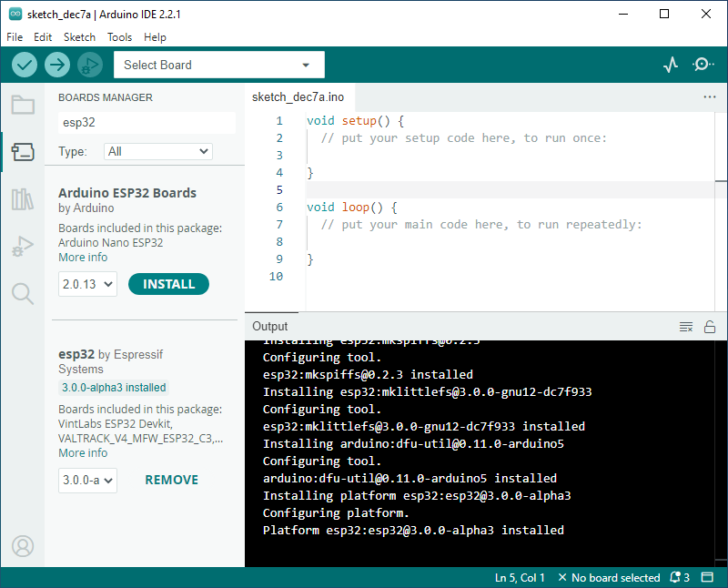Click line number 10 in gutter
This screenshot has width=728, height=588.
(276, 277)
